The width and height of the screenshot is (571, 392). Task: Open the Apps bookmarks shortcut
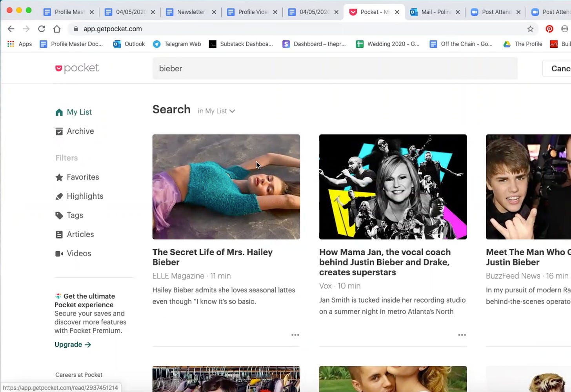20,44
